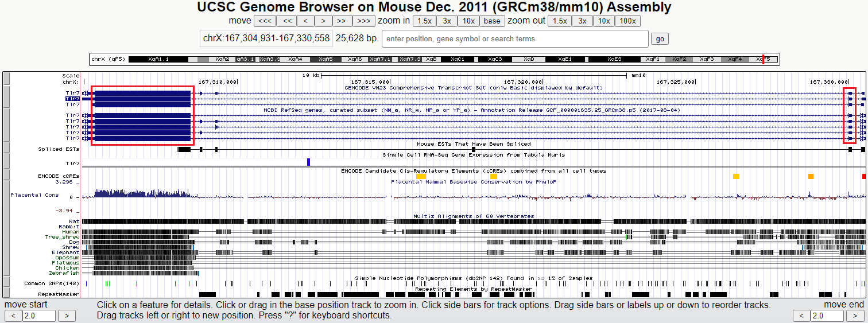This screenshot has width=868, height=323.
Task: Click the Human alignment row label
Action: (71, 232)
